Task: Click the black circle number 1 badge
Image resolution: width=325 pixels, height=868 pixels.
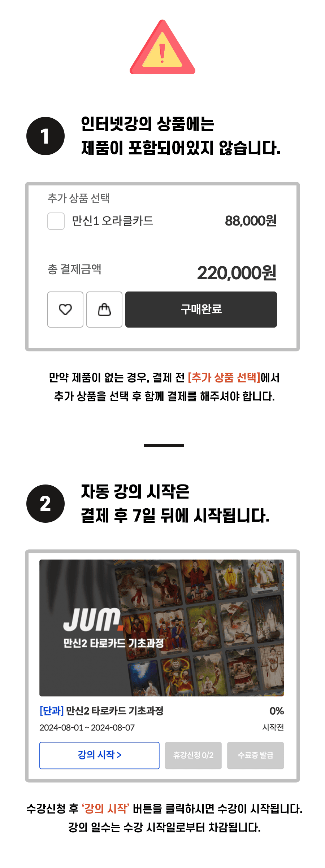Action: [45, 136]
